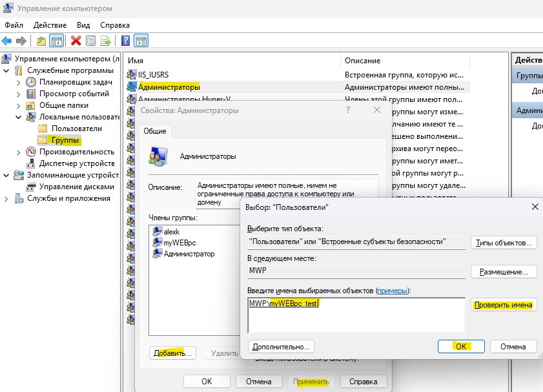Click Отмена in the Выбор Пользователи dialog

point(513,347)
